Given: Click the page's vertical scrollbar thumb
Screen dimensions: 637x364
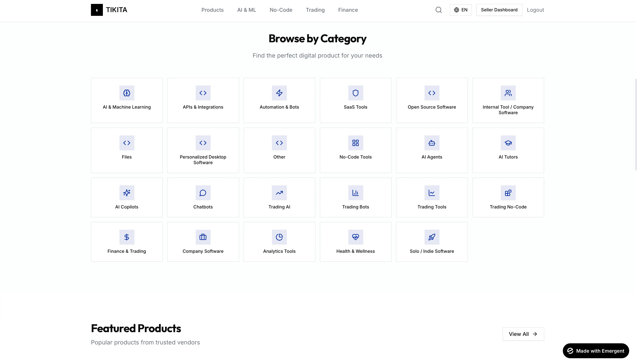Looking at the screenshot, I should tap(636, 124).
